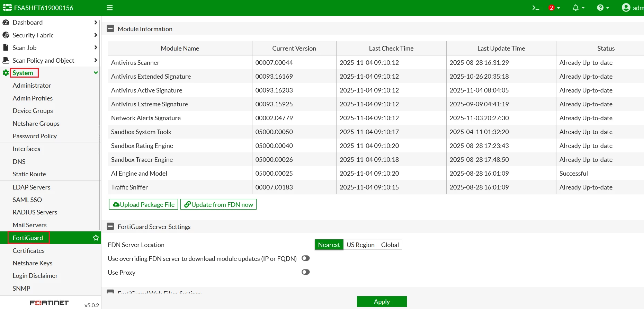Favorite FortiGuard with the star icon

[96, 238]
